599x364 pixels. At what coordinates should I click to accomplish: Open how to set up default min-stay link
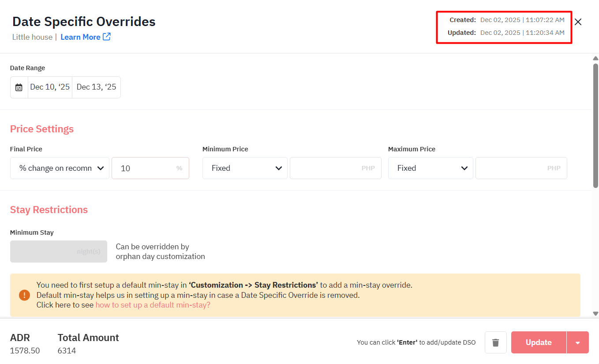click(x=153, y=305)
